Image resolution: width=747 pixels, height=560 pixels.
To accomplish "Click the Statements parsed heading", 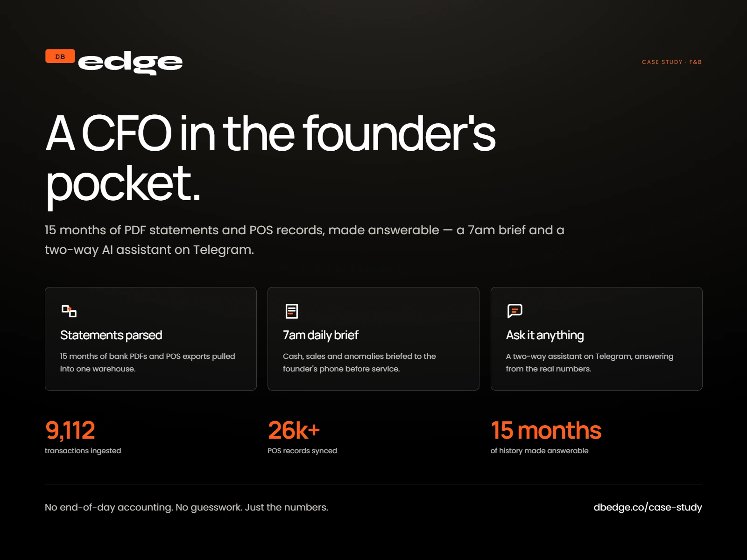I will coord(111,335).
